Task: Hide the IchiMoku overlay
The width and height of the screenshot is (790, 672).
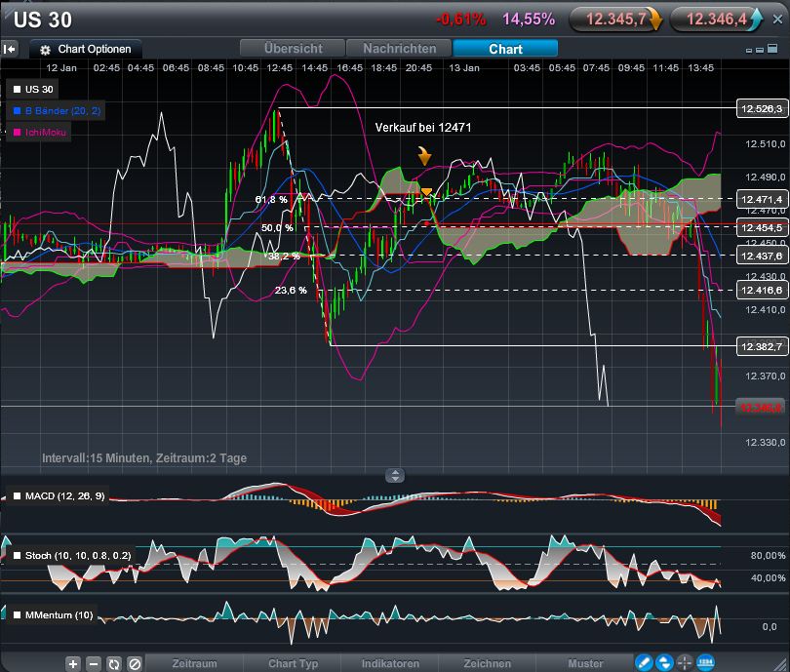Action: pyautogui.click(x=16, y=132)
